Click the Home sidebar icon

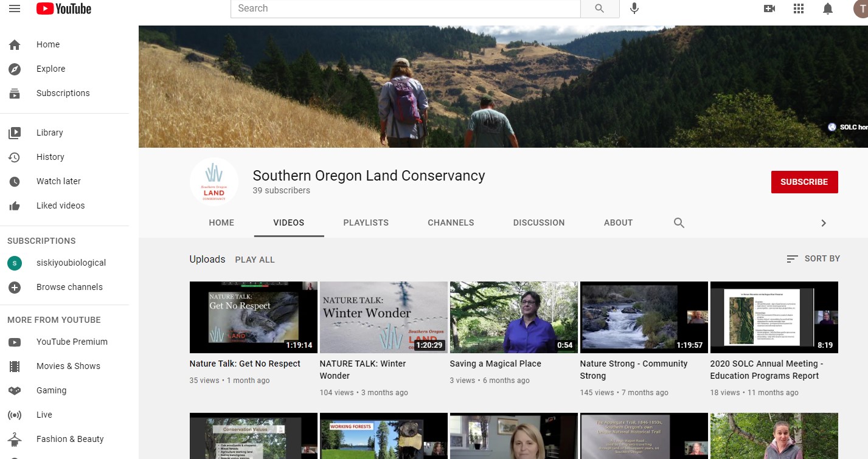(15, 44)
